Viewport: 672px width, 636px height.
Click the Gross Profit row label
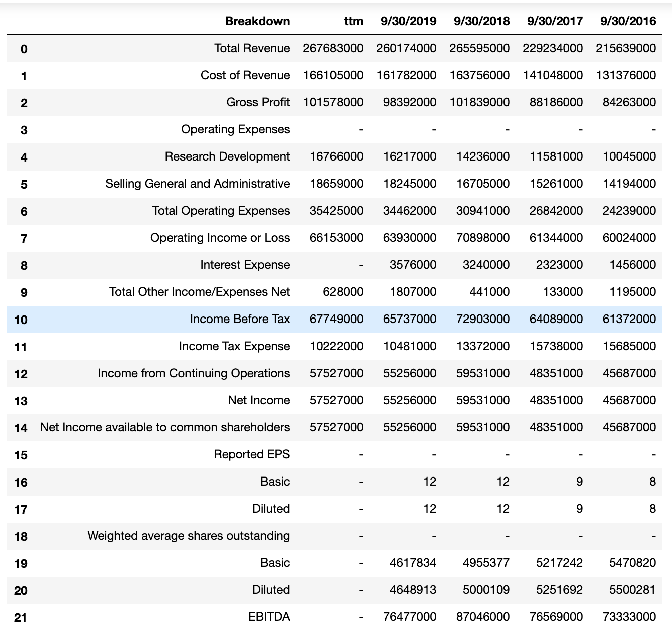point(258,102)
